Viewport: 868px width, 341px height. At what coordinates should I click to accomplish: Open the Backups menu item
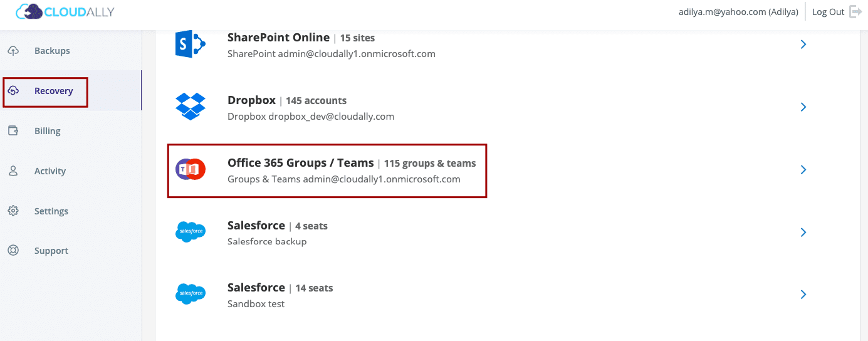tap(52, 51)
